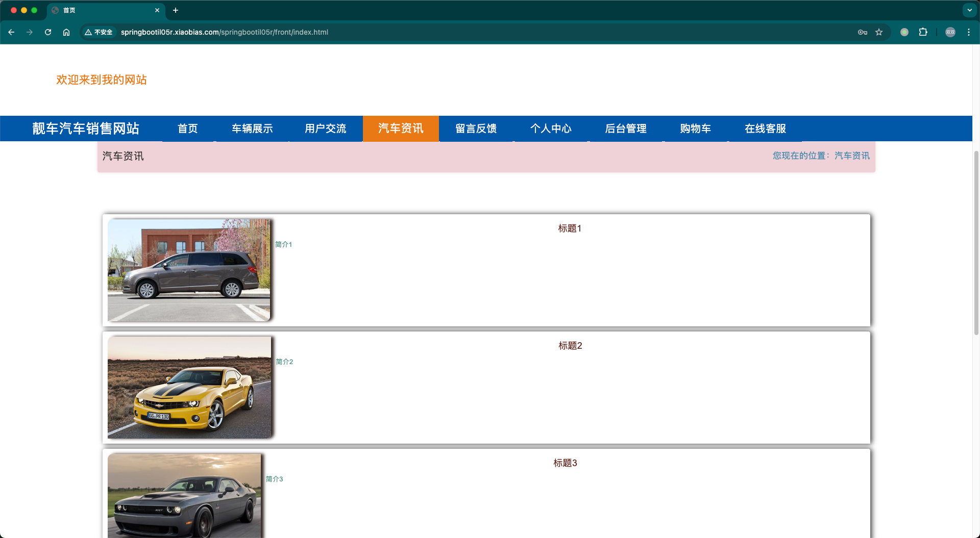This screenshot has width=980, height=538.
Task: Open the 标题1 news article
Action: pos(570,228)
